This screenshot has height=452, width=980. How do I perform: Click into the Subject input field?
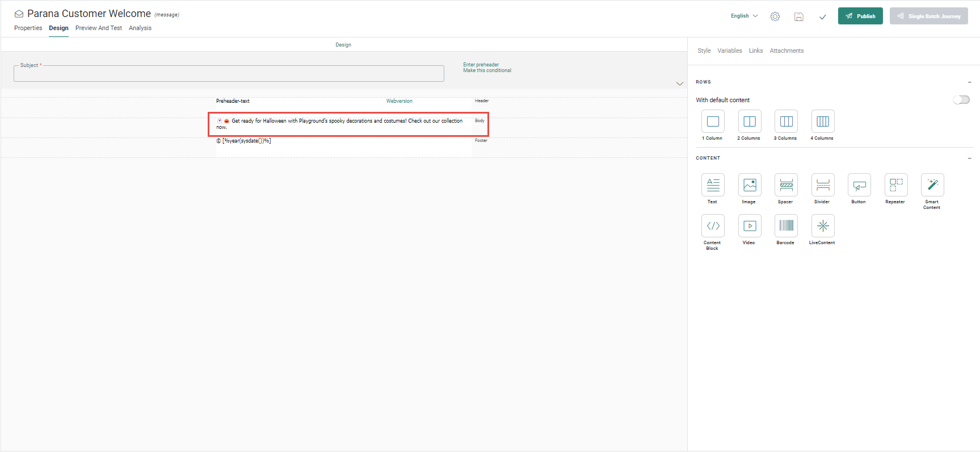pyautogui.click(x=229, y=74)
